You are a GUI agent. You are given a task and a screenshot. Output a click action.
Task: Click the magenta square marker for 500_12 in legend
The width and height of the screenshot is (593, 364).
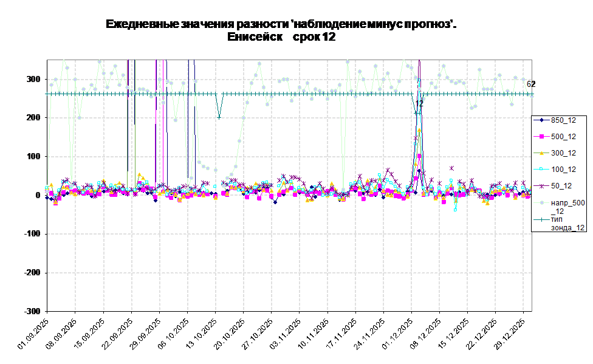coord(541,137)
